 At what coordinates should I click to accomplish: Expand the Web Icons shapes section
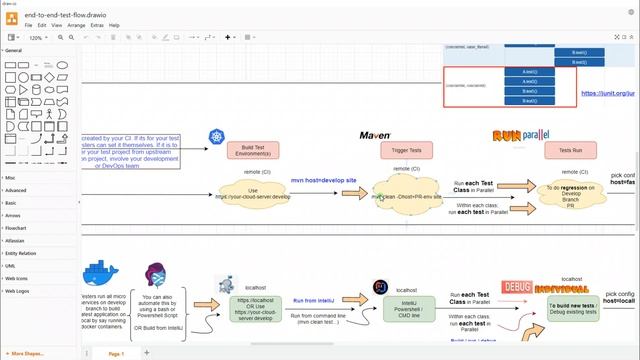click(16, 279)
